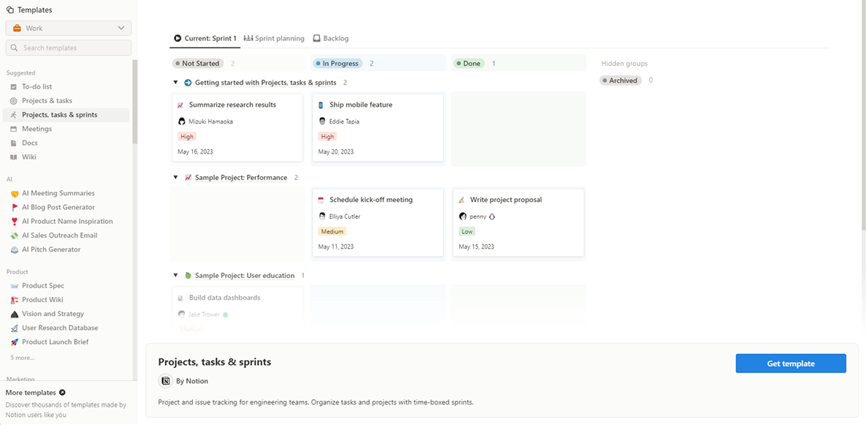Switch to the Backlog tab

[x=331, y=38]
